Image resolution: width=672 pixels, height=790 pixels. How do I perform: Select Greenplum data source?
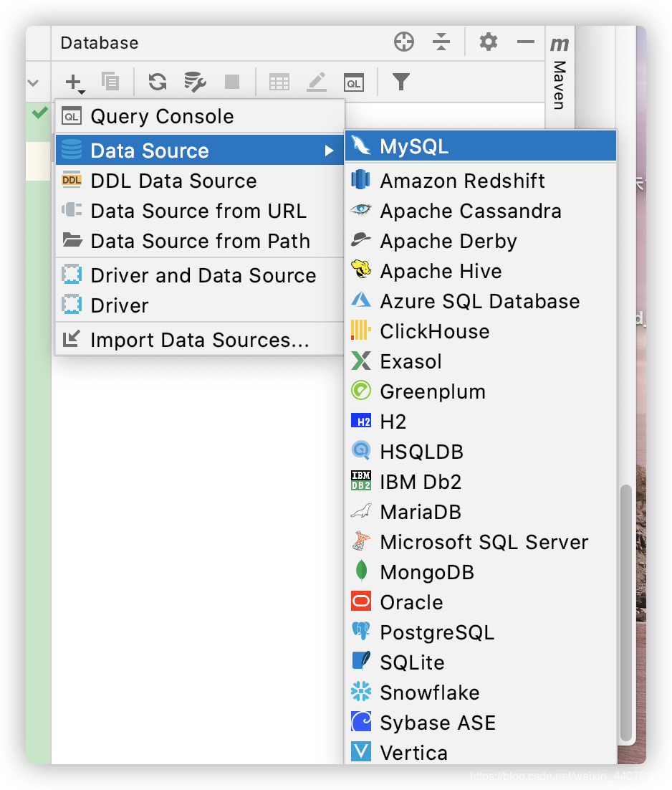pyautogui.click(x=481, y=391)
